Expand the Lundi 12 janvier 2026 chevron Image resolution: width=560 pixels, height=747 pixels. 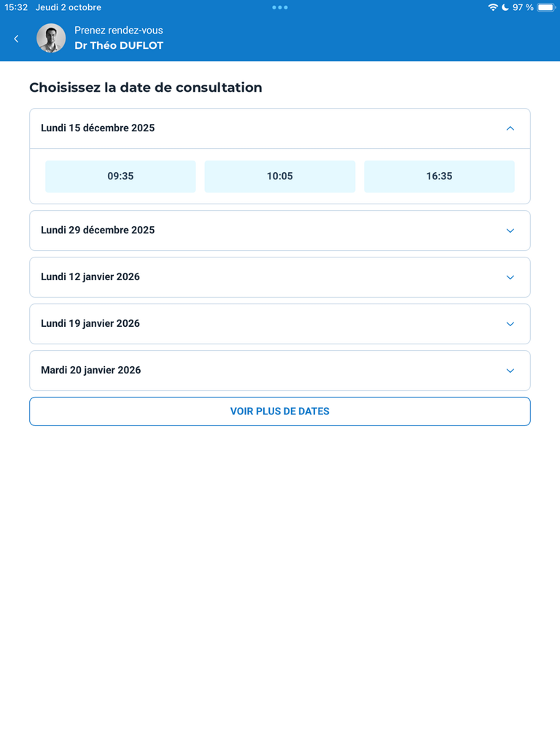pos(510,277)
